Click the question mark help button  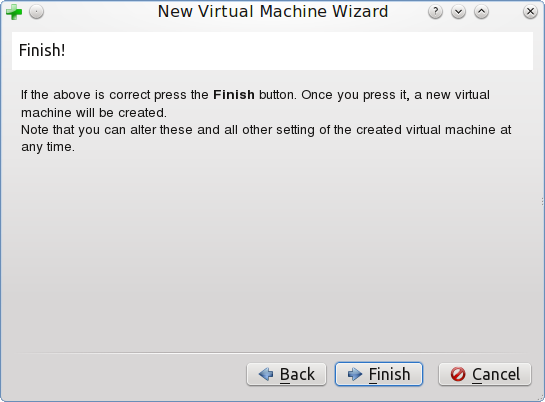tap(435, 12)
